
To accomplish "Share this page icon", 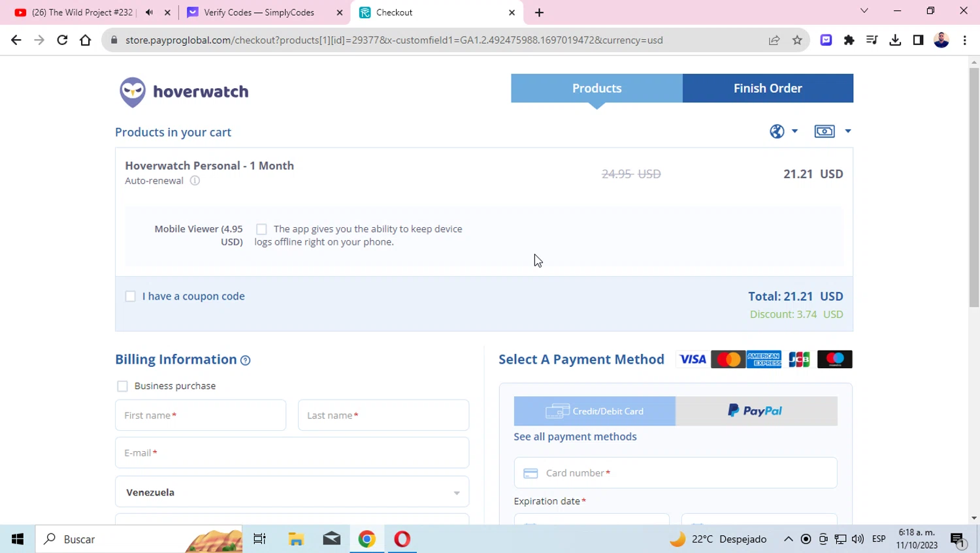I will (x=774, y=40).
